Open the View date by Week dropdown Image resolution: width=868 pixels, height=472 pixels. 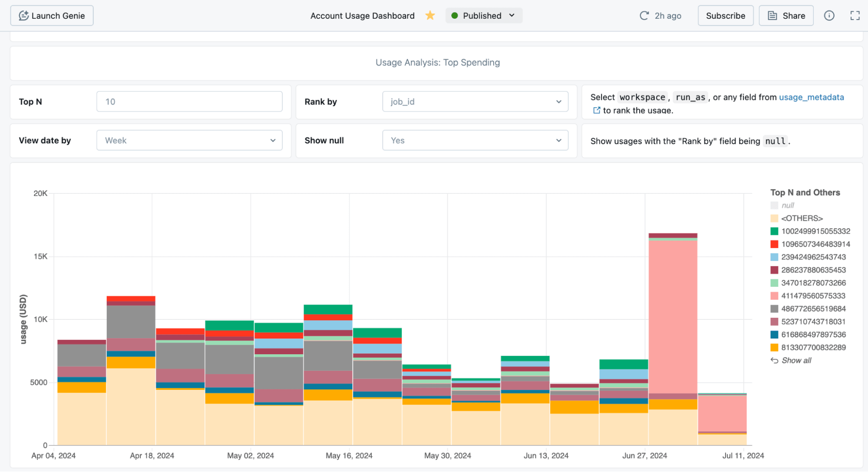[189, 140]
